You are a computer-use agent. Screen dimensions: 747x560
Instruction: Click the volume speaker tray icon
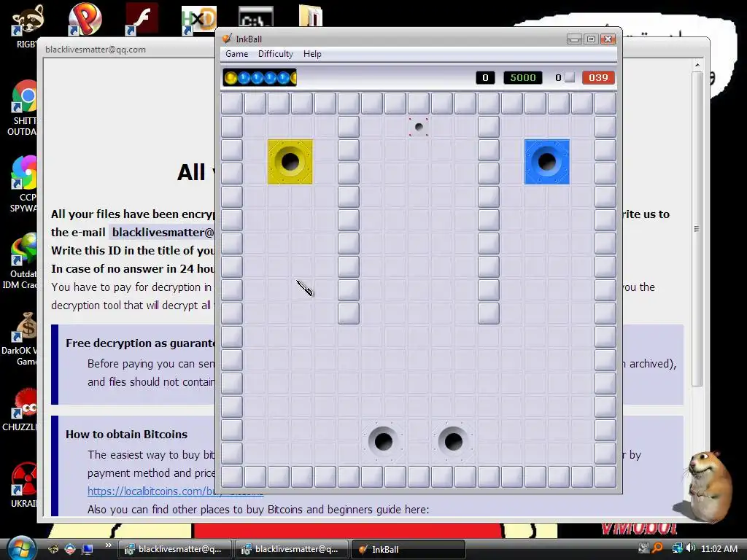tap(691, 548)
